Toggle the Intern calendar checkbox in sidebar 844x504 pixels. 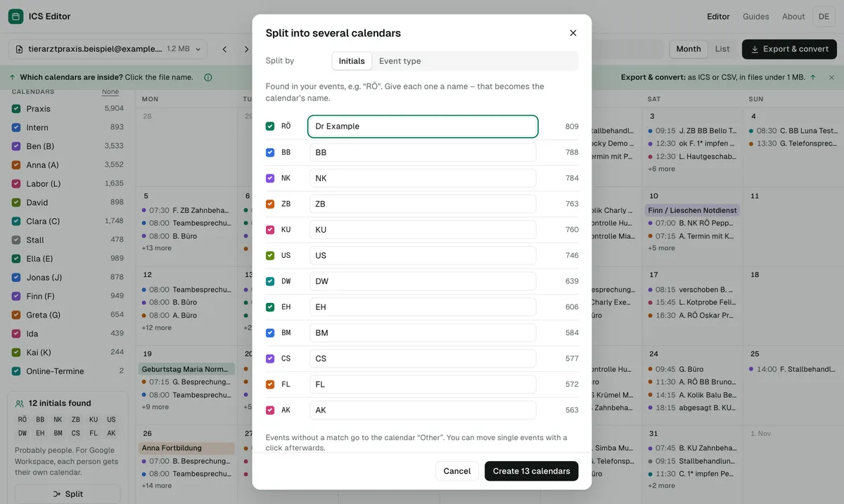coord(16,127)
